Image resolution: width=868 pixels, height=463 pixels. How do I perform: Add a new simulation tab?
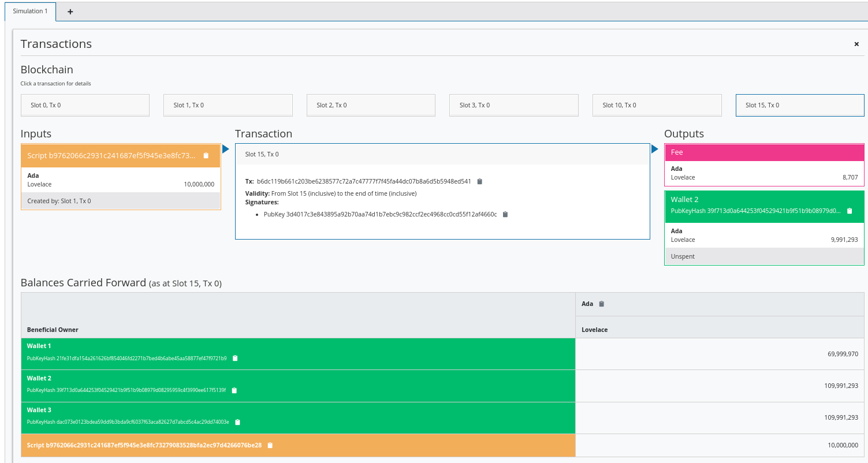click(x=70, y=12)
